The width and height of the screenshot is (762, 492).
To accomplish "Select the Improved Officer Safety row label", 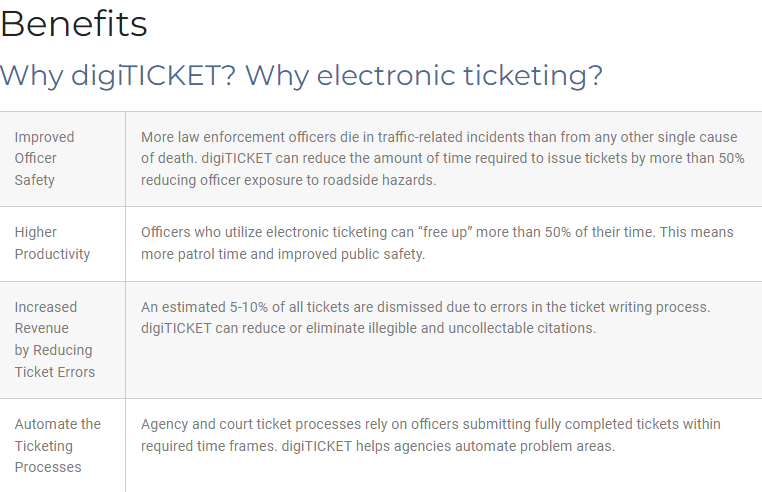I will [44, 158].
